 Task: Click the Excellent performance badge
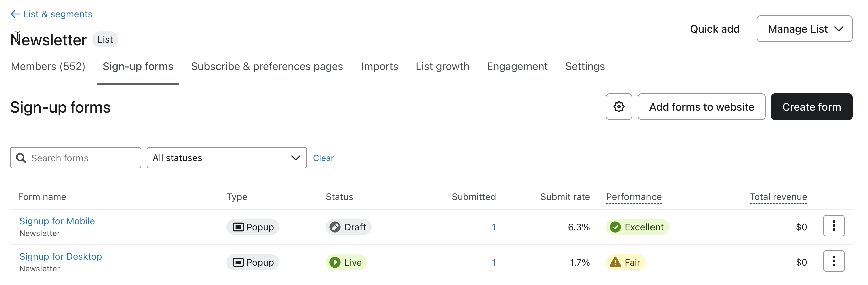pyautogui.click(x=637, y=227)
